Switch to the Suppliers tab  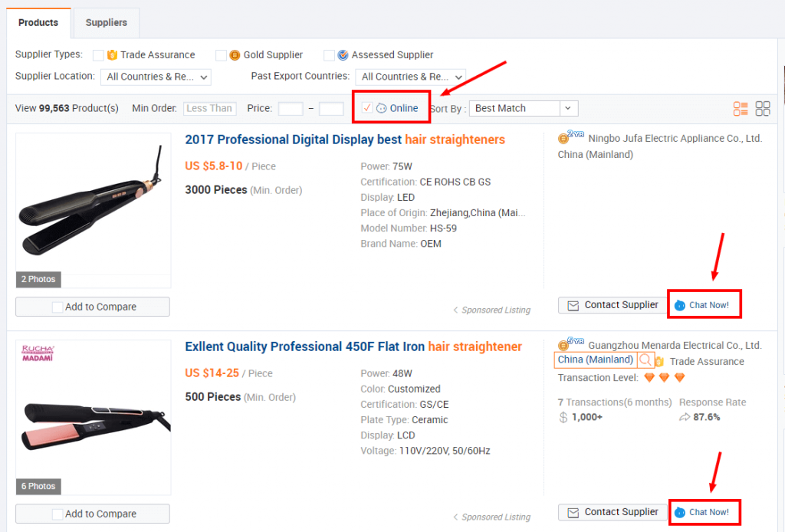coord(106,22)
